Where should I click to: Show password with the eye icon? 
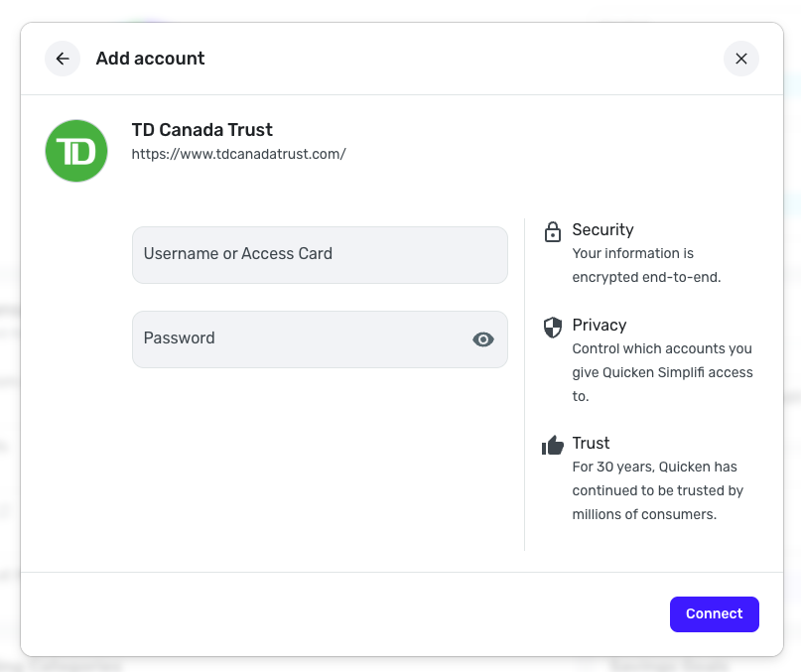483,339
